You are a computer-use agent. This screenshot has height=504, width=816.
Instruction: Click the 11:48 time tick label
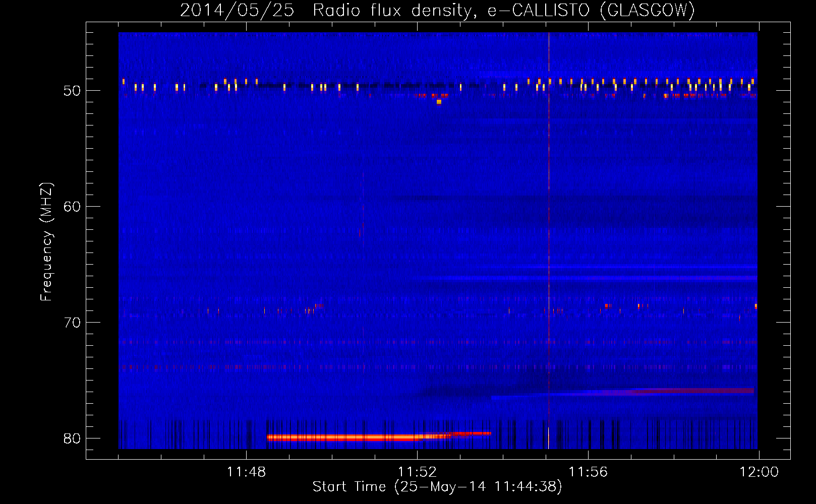[246, 472]
